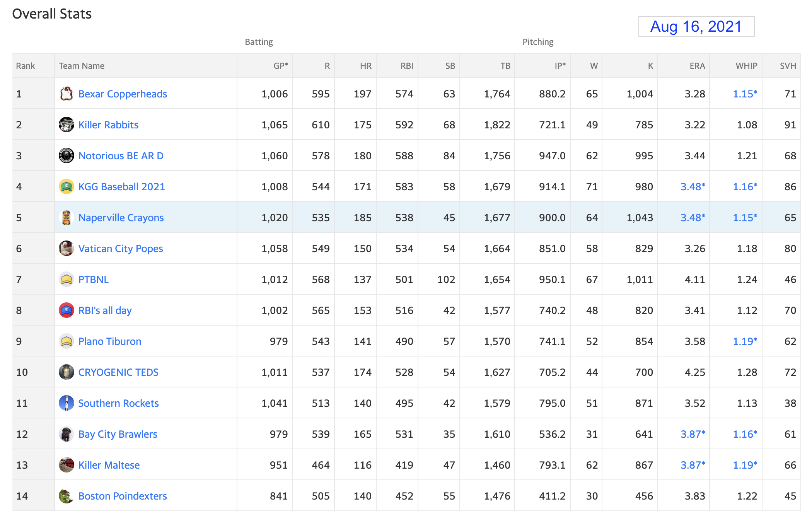Screen dimensions: 812x522
Task: Click the Notorious BE AR D logo
Action: (67, 155)
